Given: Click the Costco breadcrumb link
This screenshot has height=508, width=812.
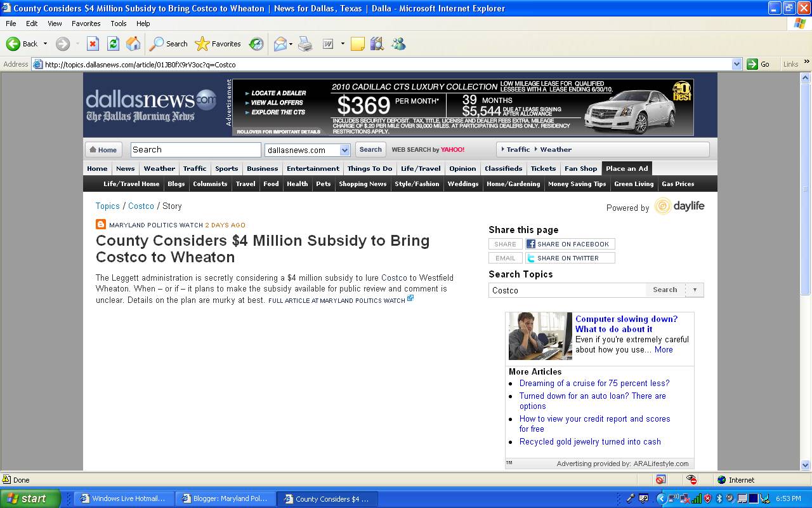Looking at the screenshot, I should (x=141, y=206).
